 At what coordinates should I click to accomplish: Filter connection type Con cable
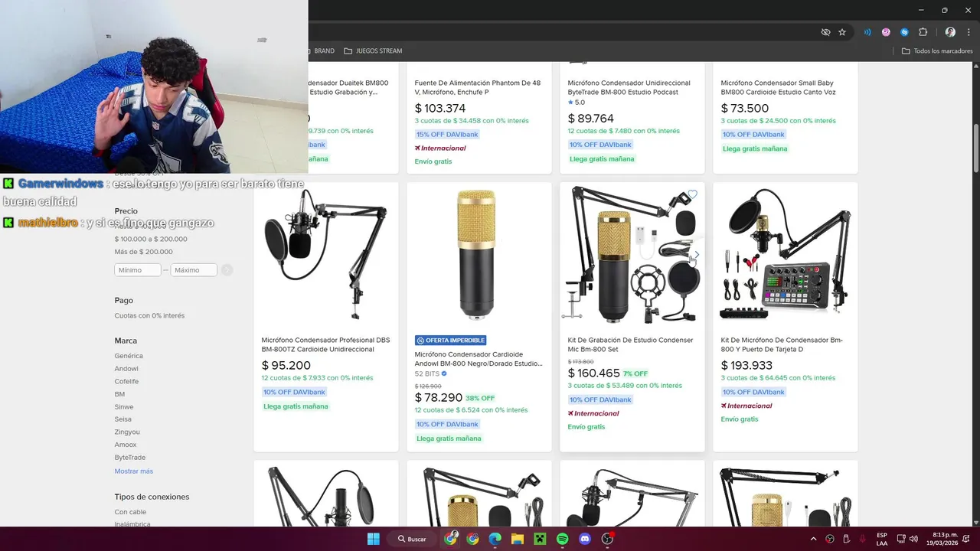(x=130, y=512)
